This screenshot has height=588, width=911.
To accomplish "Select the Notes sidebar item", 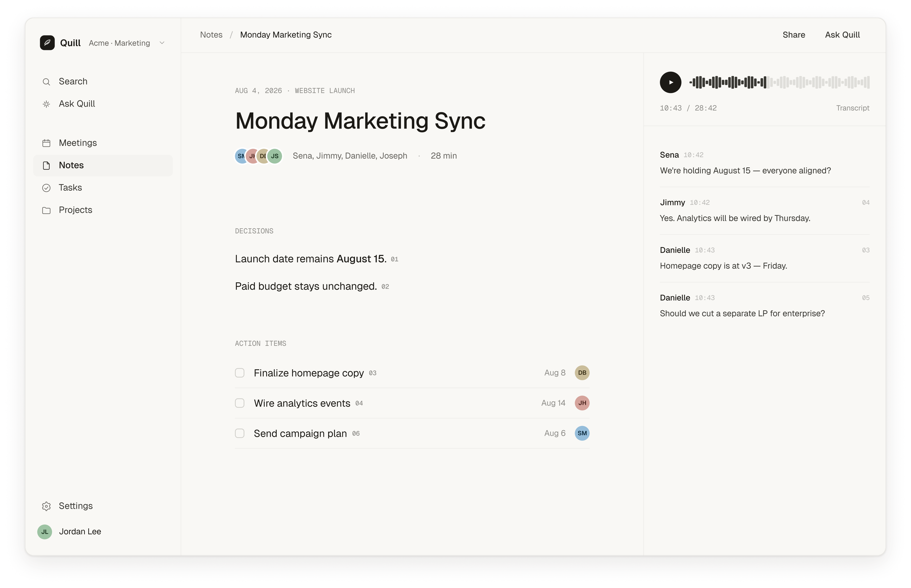I will [103, 165].
